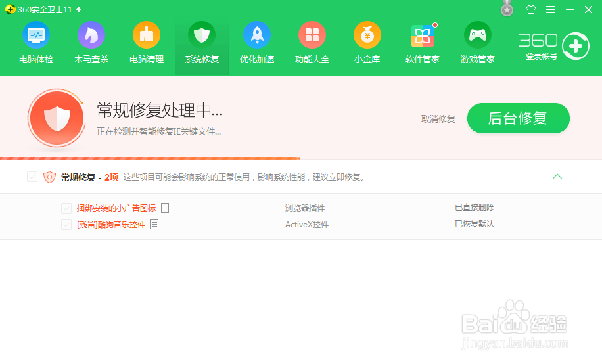Click the 已直接删除 status text
Viewport: 602px width, 364px height.
tap(475, 208)
